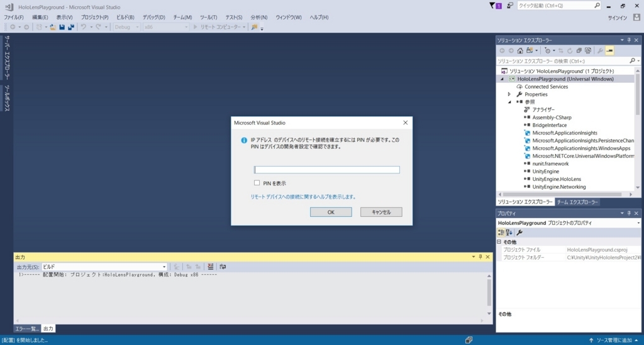Click キャンセル in the PIN dialog
Screen dimensions: 644x345
[x=381, y=212]
